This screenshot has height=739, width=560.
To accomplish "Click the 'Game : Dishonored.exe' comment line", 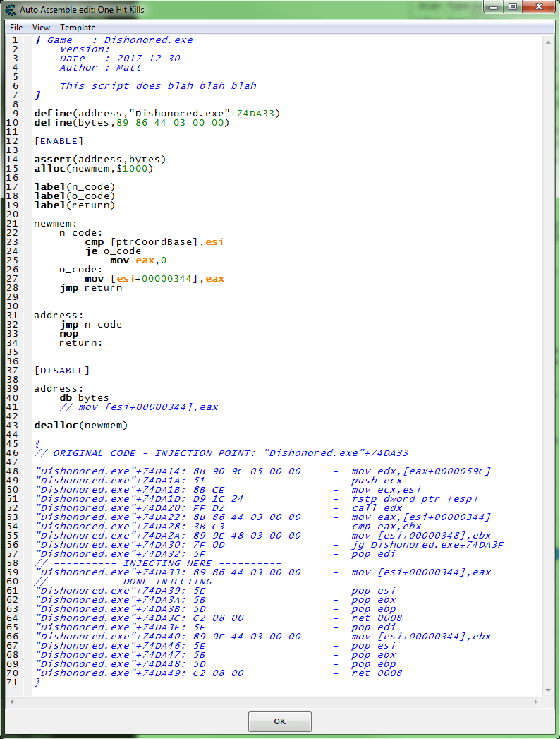I will (114, 40).
